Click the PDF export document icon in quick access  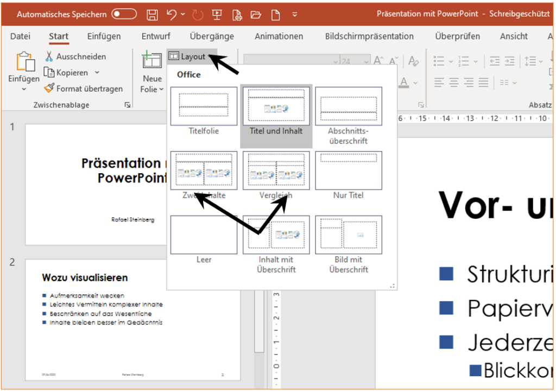[x=237, y=15]
